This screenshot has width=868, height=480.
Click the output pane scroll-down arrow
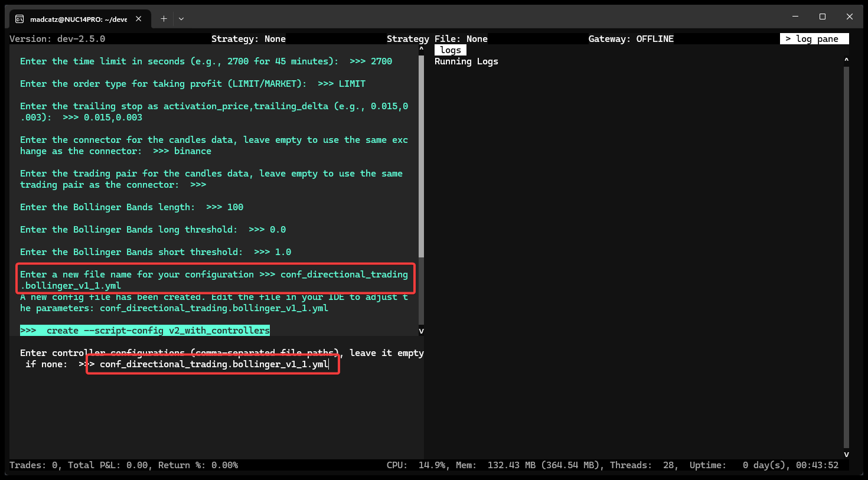(421, 331)
